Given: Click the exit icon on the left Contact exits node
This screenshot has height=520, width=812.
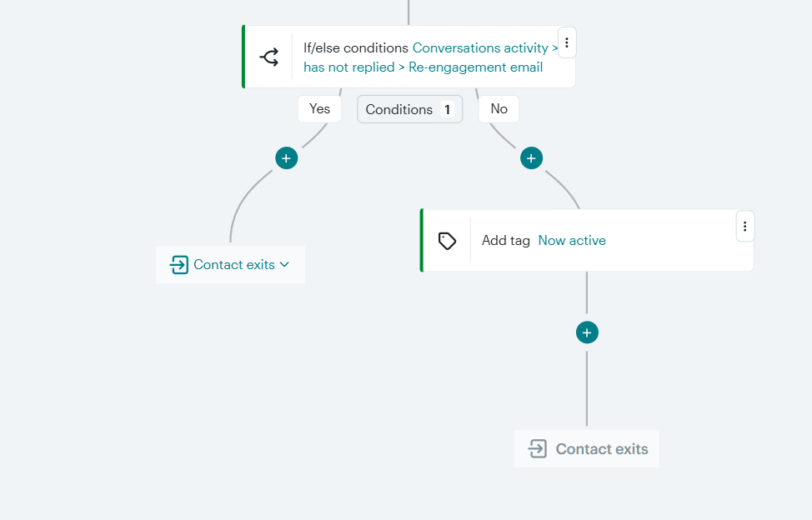Looking at the screenshot, I should coord(178,264).
